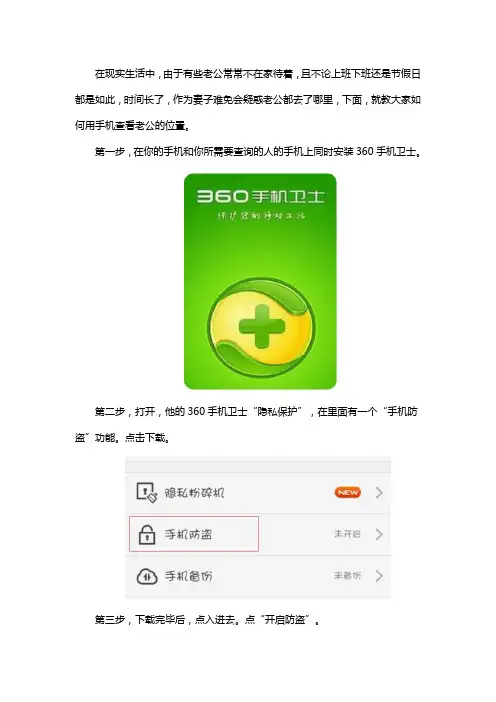Click the green plus cross symbol
The height and width of the screenshot is (702, 496).
click(x=261, y=326)
